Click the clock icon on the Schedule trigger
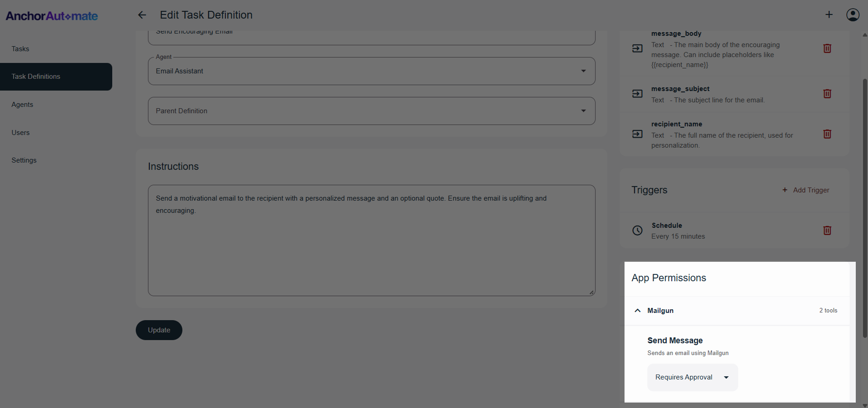Screen dimensions: 868x408 [x=637, y=230]
